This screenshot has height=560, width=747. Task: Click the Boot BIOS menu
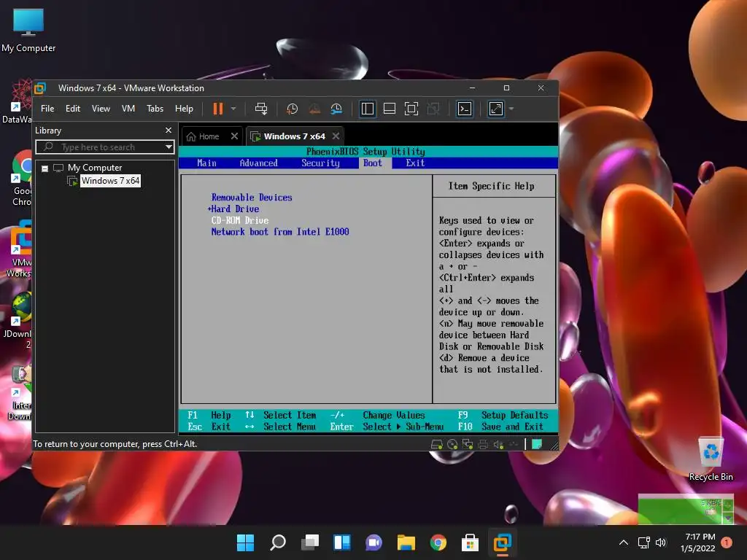[373, 163]
